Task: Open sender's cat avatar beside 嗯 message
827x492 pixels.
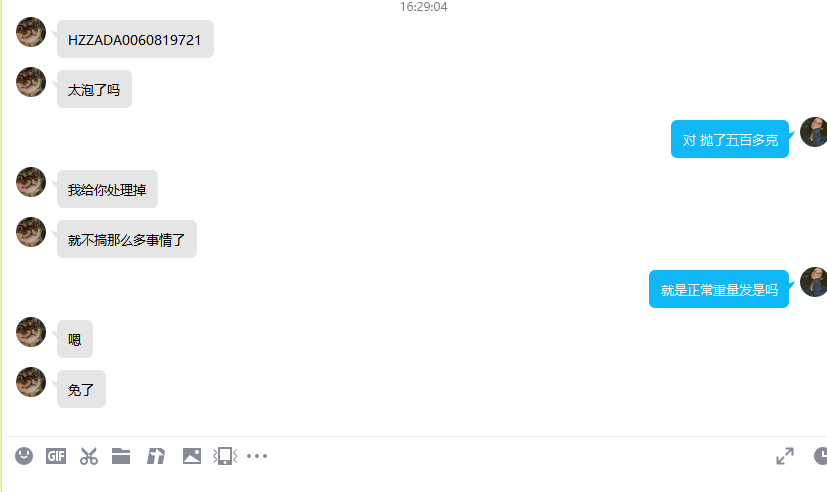Action: pos(31,332)
